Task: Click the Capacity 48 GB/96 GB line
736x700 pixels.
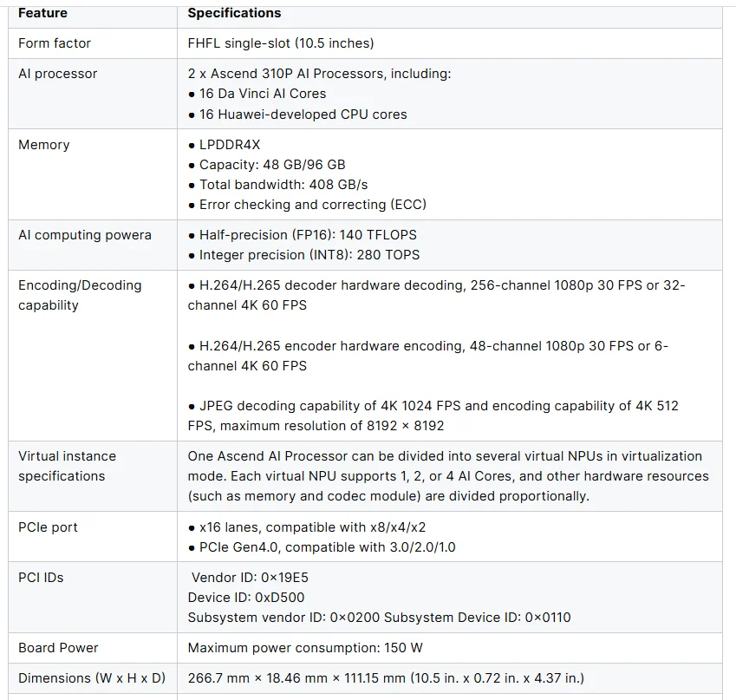Action: point(267,165)
